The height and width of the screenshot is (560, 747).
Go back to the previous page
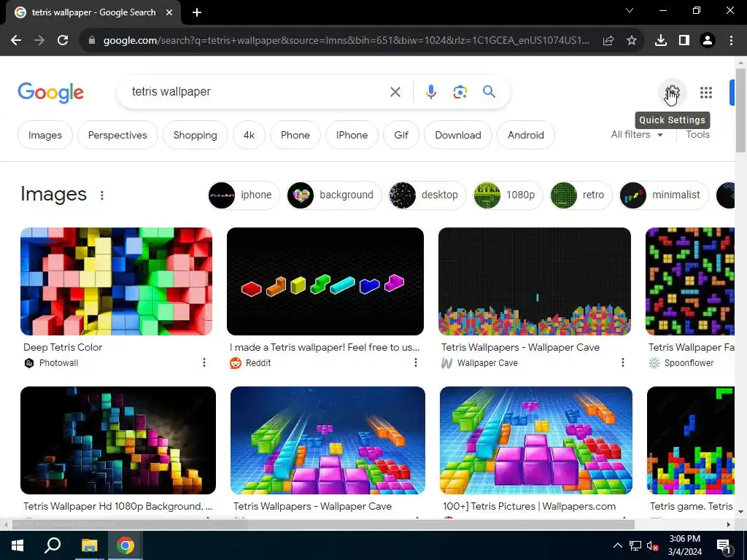(16, 41)
